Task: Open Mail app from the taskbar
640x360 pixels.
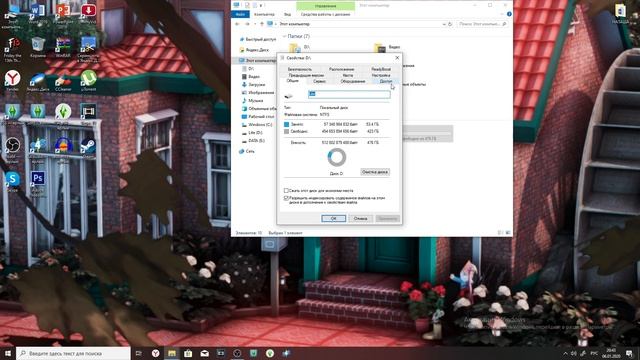Action: pyautogui.click(x=204, y=353)
